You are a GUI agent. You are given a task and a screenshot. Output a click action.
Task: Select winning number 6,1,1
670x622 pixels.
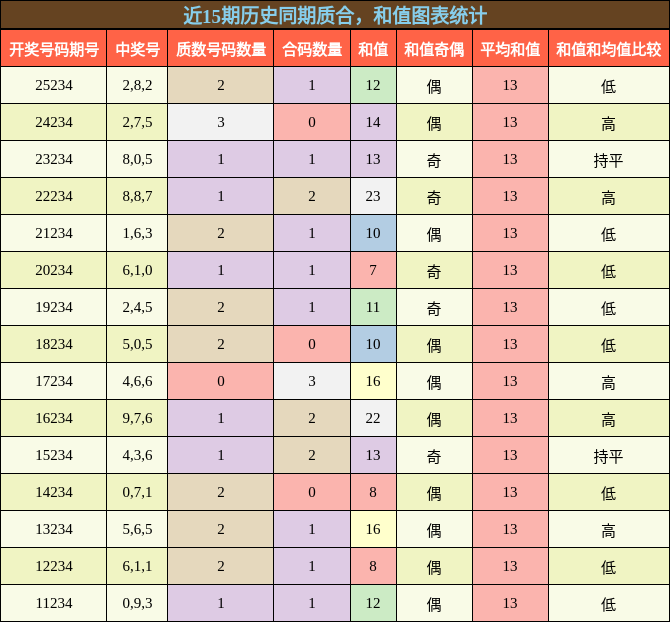tap(137, 566)
